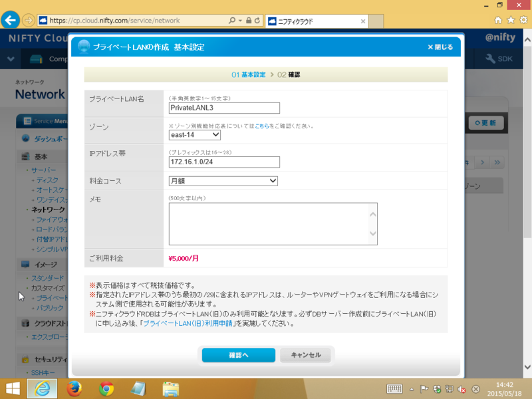The width and height of the screenshot is (532, 399).
Task: Open Internet Explorer from taskbar
Action: 42,389
